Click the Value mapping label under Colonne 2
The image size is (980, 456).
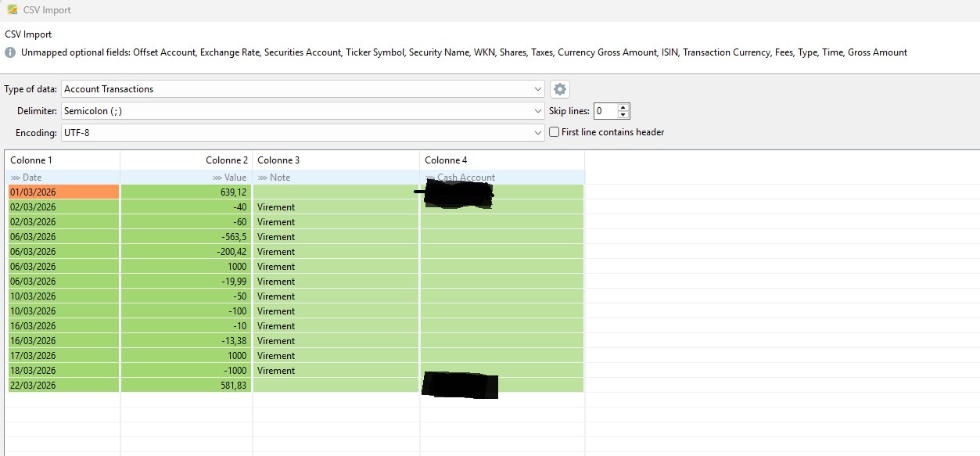pos(234,178)
